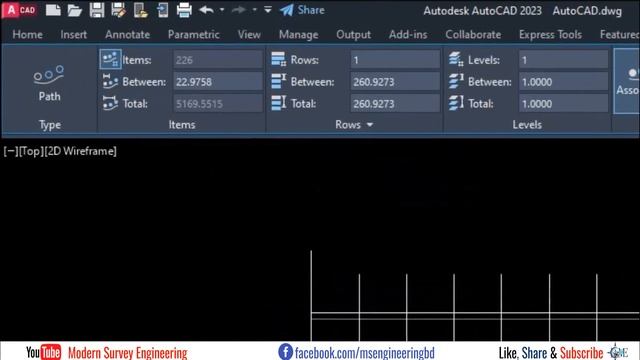Open the Insert ribbon tab
The width and height of the screenshot is (640, 360).
pos(73,35)
